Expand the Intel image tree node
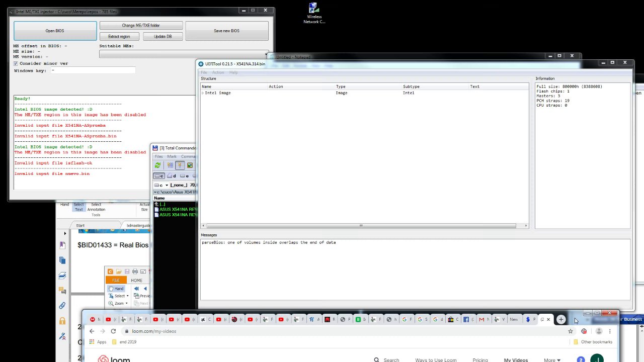Screen dimensions: 644x362 tap(203, 93)
